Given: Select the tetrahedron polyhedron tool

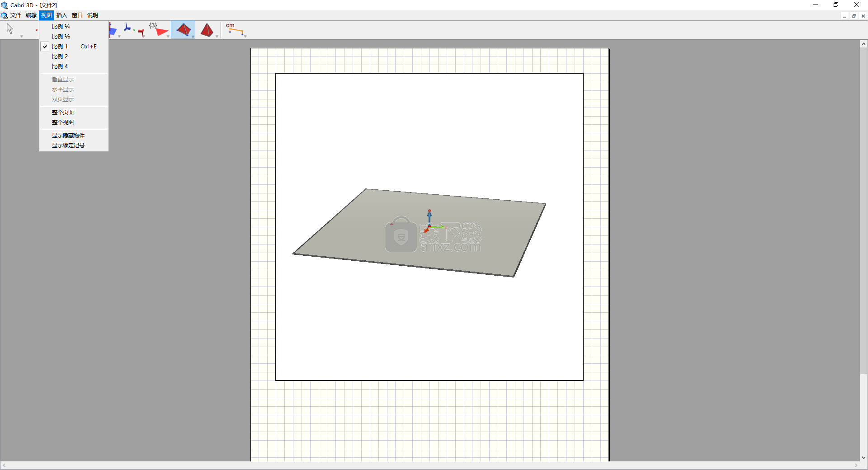Looking at the screenshot, I should click(183, 30).
